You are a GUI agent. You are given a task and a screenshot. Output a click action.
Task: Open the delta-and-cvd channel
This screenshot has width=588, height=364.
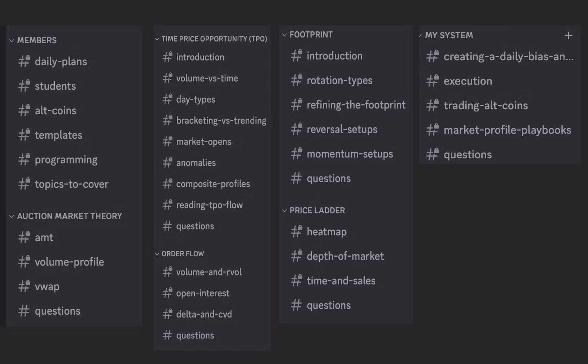pyautogui.click(x=204, y=314)
